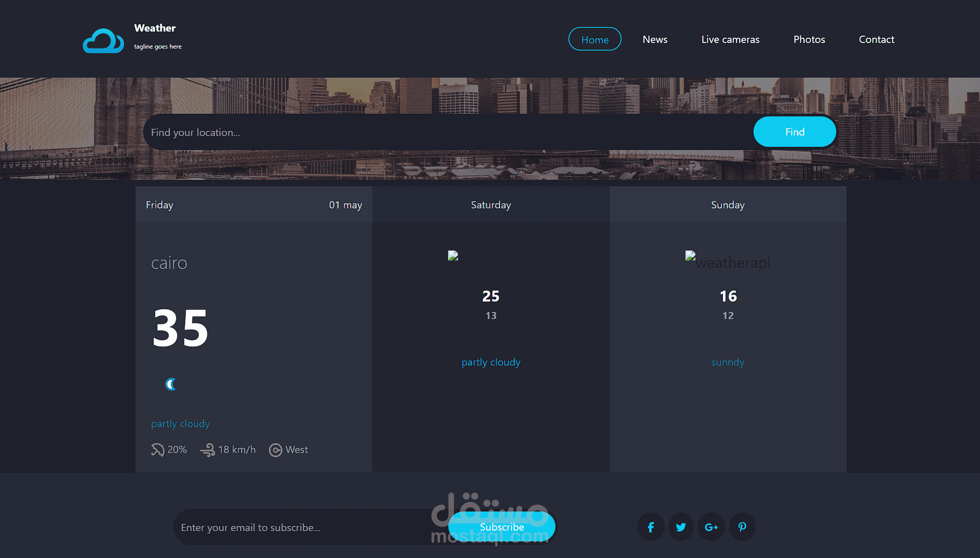
Task: Click Saturday's 'partly cloudy' condition text
Action: point(491,362)
